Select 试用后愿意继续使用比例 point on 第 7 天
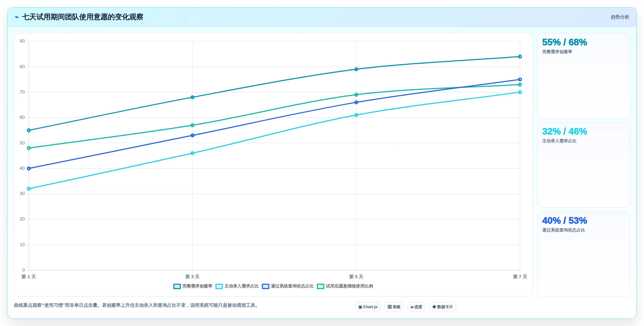 coord(520,85)
